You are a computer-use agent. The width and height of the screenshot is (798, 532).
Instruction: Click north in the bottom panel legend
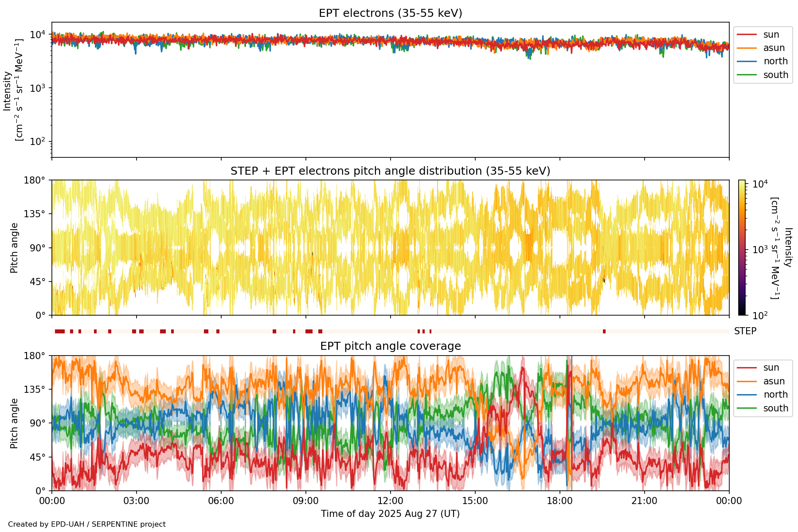tap(775, 395)
